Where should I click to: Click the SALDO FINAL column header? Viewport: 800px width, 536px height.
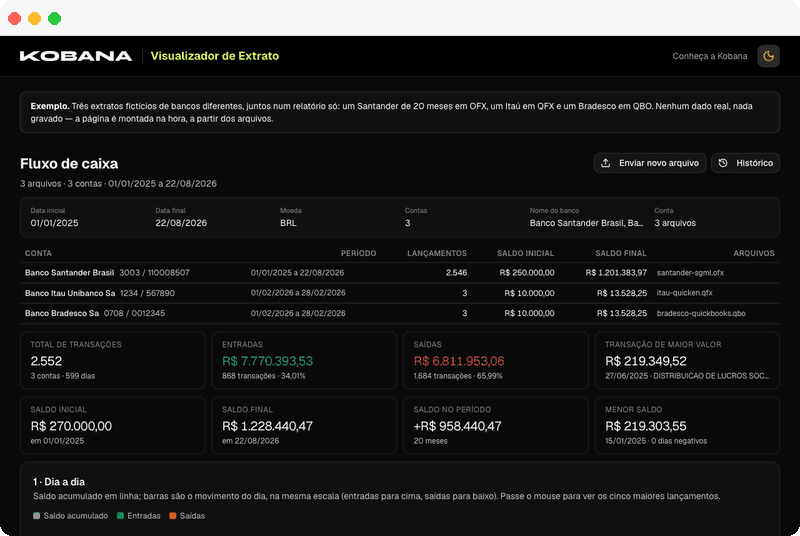point(621,253)
